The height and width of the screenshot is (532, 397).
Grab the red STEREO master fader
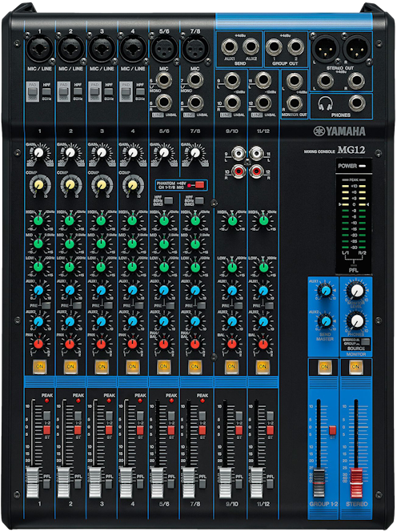356,483
